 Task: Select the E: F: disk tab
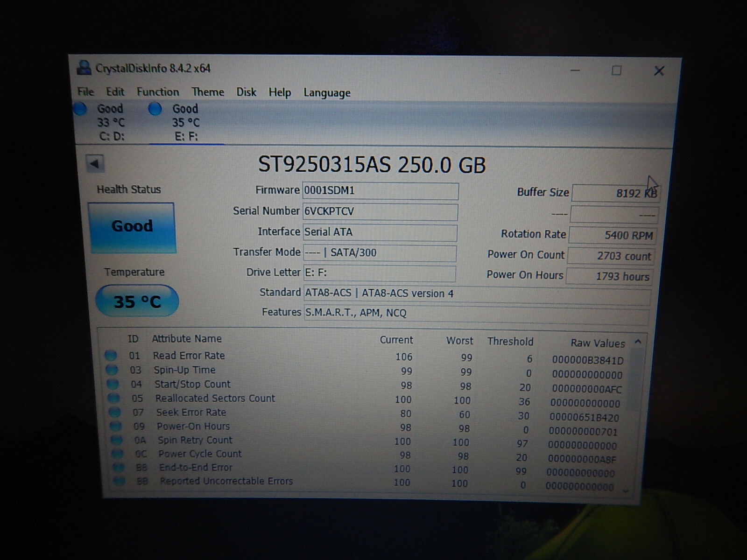point(186,123)
